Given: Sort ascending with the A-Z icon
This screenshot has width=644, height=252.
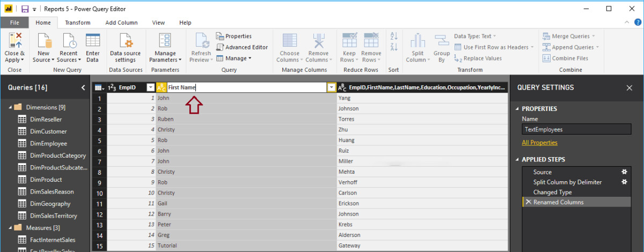Looking at the screenshot, I should pos(394,36).
